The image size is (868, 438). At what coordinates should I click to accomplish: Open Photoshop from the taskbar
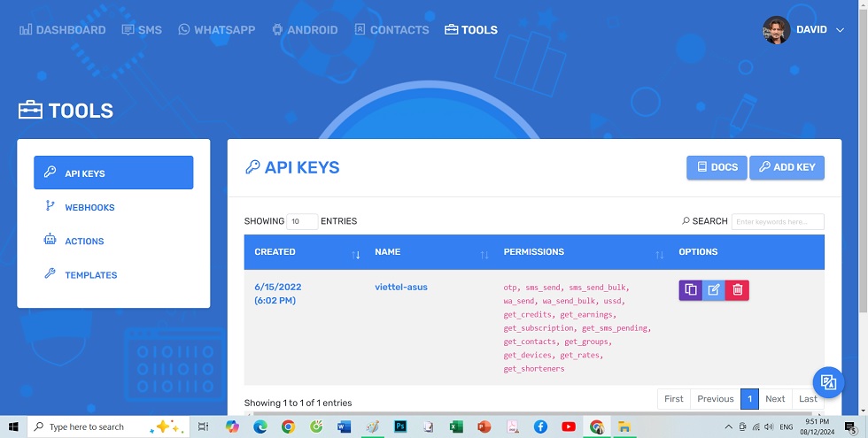(x=399, y=426)
